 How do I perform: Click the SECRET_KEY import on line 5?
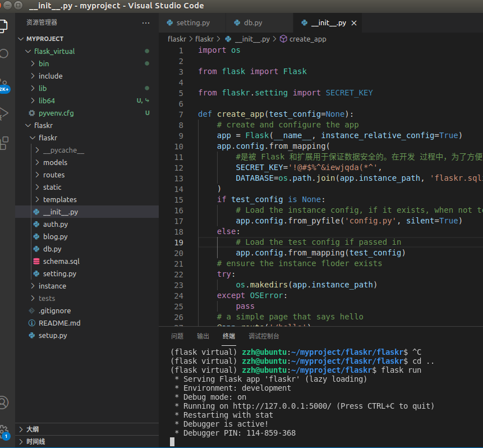(x=349, y=93)
